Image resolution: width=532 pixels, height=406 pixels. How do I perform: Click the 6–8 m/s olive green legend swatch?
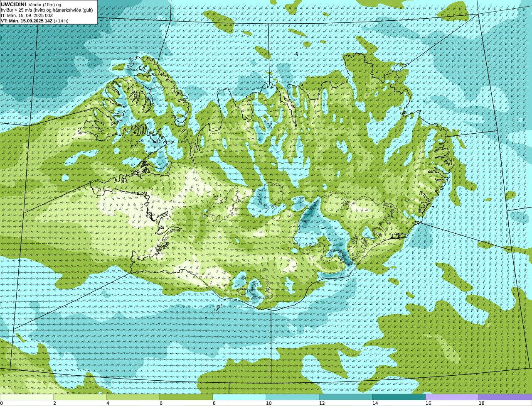coord(186,397)
